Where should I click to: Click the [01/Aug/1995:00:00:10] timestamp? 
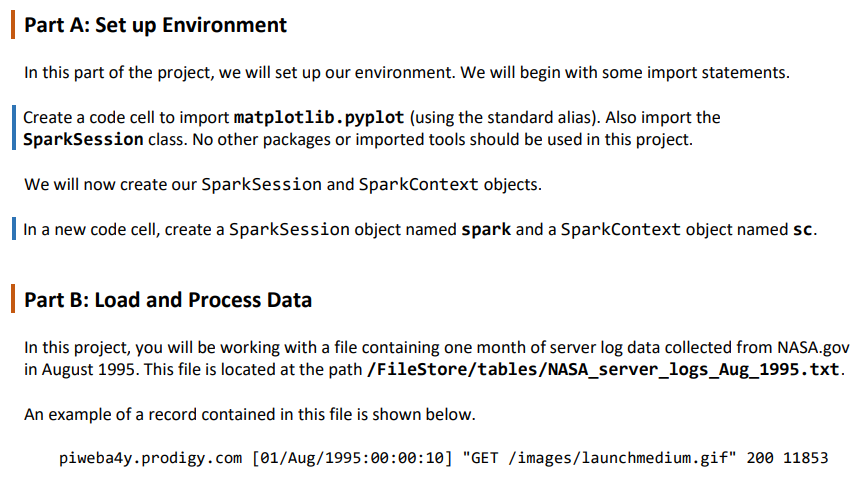click(352, 458)
